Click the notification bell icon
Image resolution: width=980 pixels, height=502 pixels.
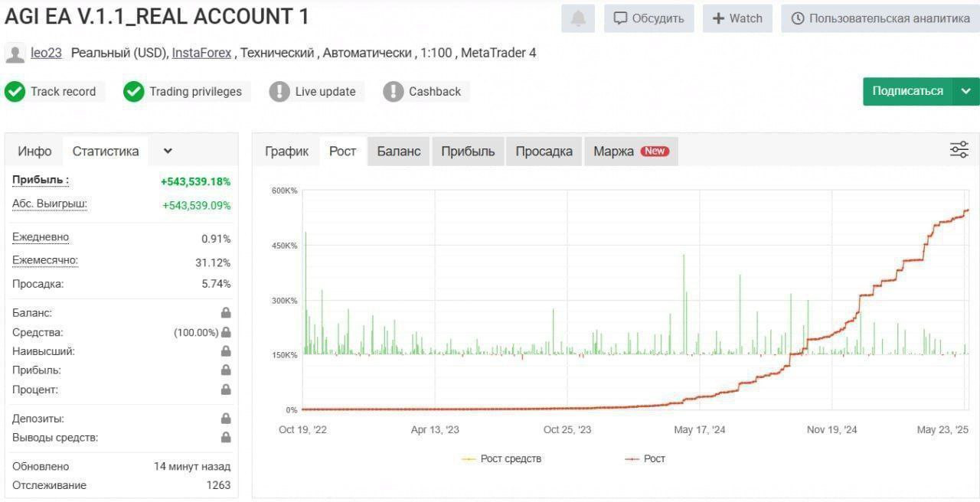[578, 18]
